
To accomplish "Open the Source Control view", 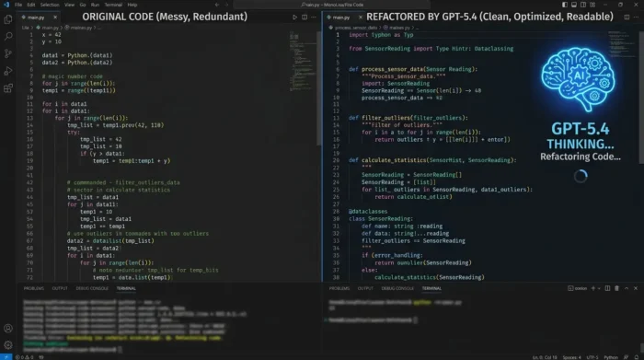I will coord(7,53).
